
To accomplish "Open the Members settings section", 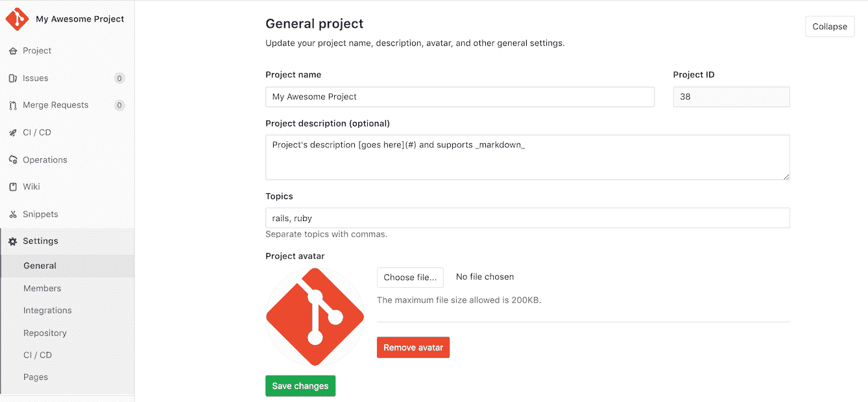I will pyautogui.click(x=42, y=288).
